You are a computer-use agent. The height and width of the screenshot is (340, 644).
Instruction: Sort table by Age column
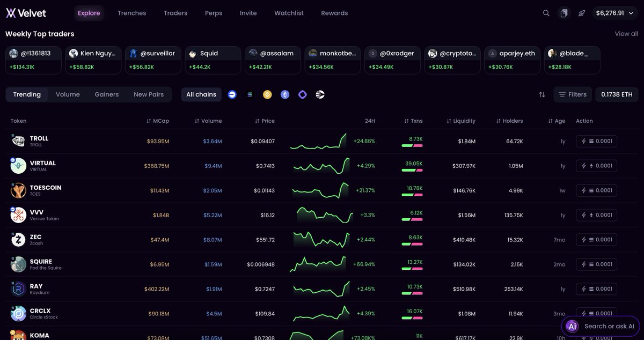pyautogui.click(x=557, y=121)
